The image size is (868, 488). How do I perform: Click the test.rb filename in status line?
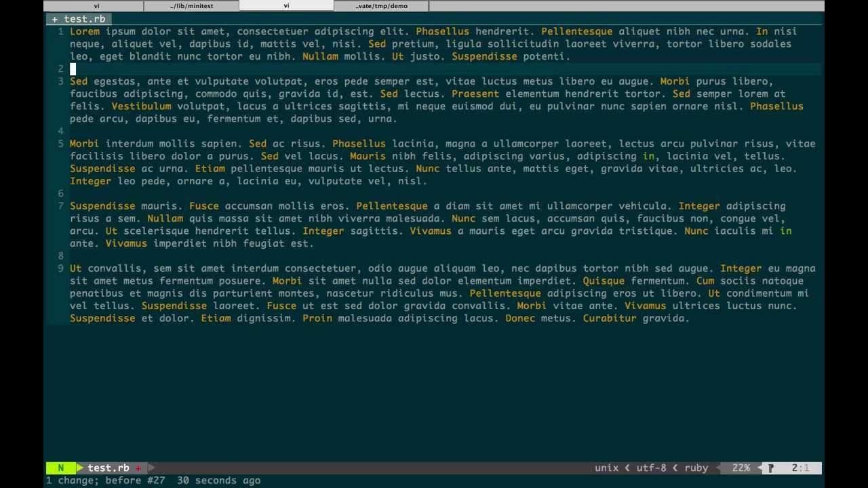tap(108, 468)
